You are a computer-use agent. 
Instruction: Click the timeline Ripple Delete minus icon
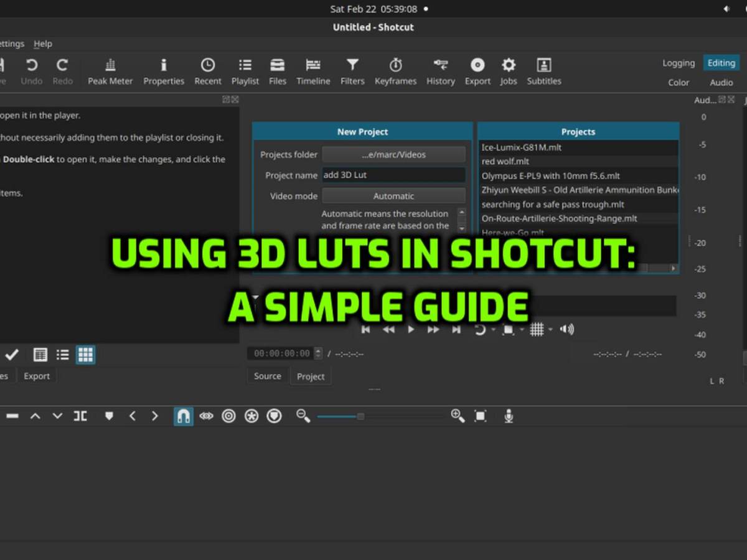click(x=12, y=416)
